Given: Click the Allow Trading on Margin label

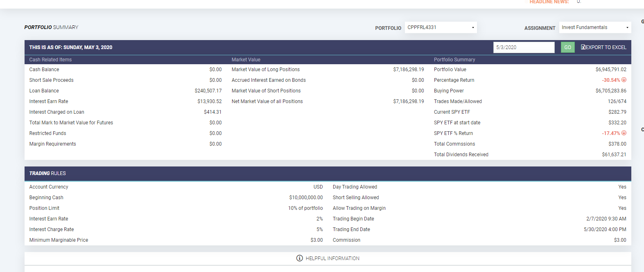Looking at the screenshot, I should (359, 208).
